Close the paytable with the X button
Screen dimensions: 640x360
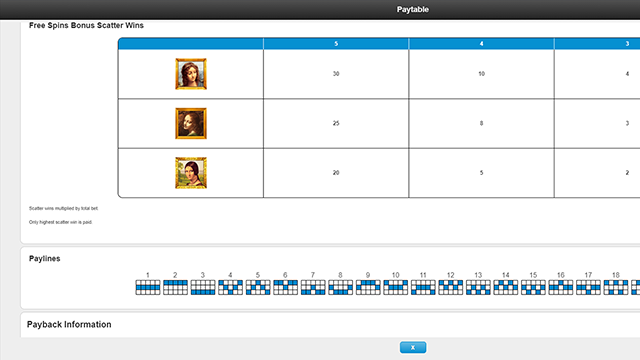tap(413, 347)
